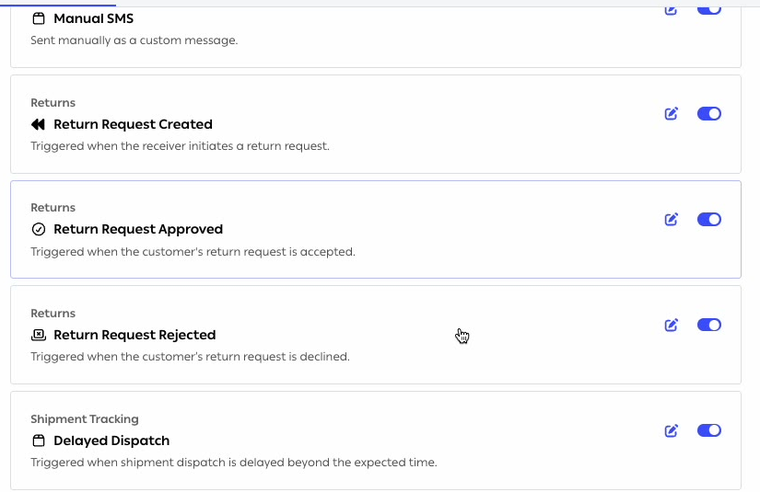The image size is (760, 492).
Task: Toggle the Delayed Dispatch notification switch
Action: click(709, 430)
